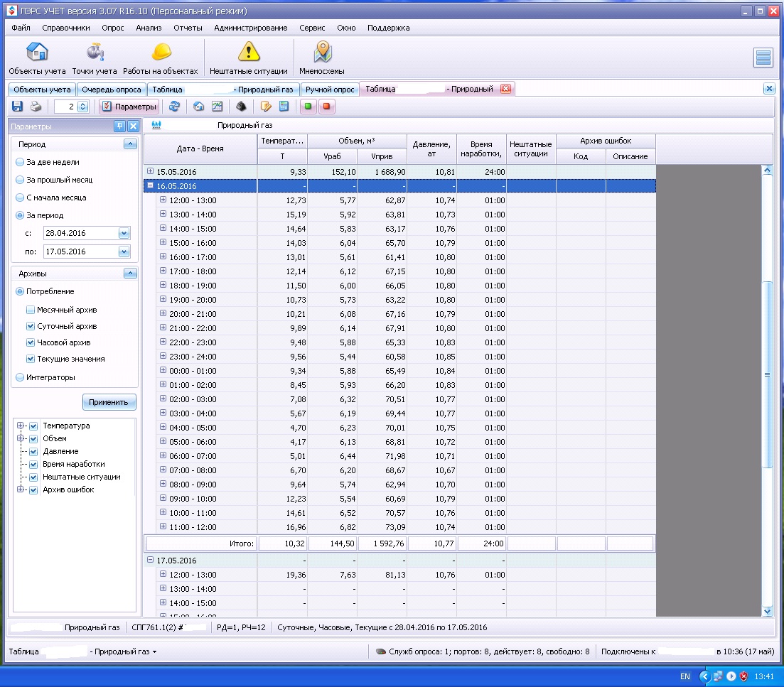
Task: Select the Потребление archive radio
Action: click(x=20, y=291)
